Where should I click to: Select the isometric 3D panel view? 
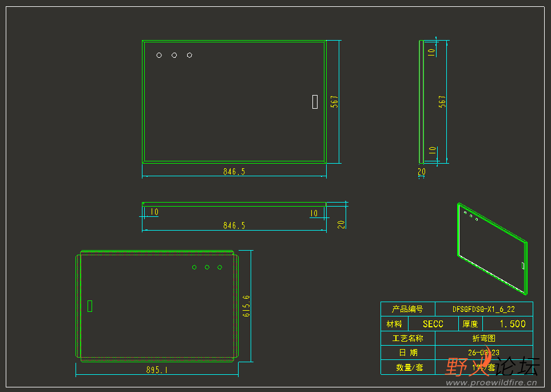(492, 249)
